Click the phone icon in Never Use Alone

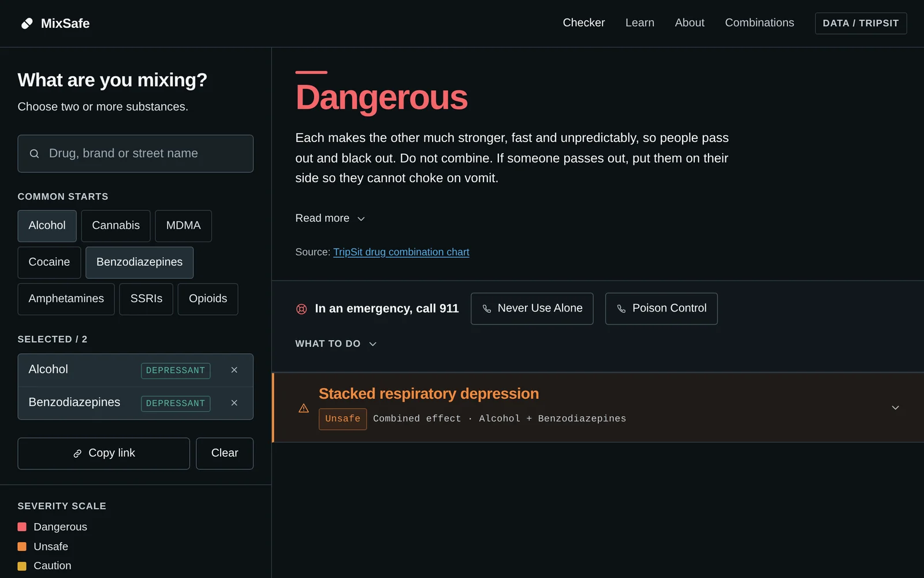[x=487, y=309]
